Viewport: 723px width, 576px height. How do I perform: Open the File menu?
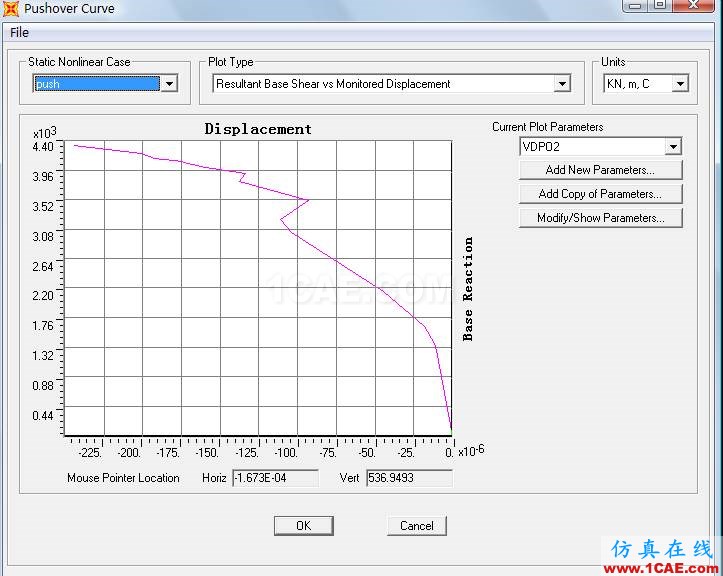19,33
